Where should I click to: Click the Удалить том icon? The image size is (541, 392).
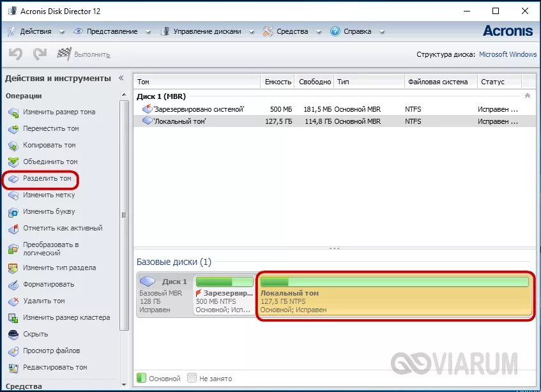click(x=13, y=301)
